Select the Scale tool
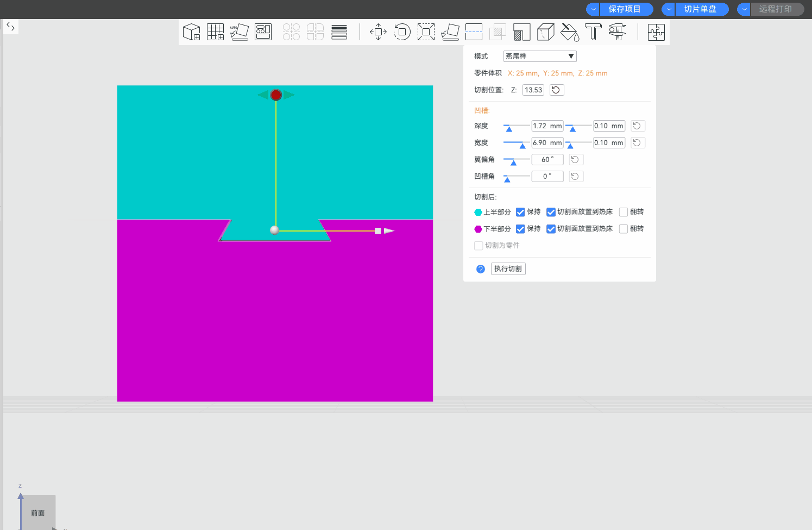812x530 pixels. click(x=426, y=32)
